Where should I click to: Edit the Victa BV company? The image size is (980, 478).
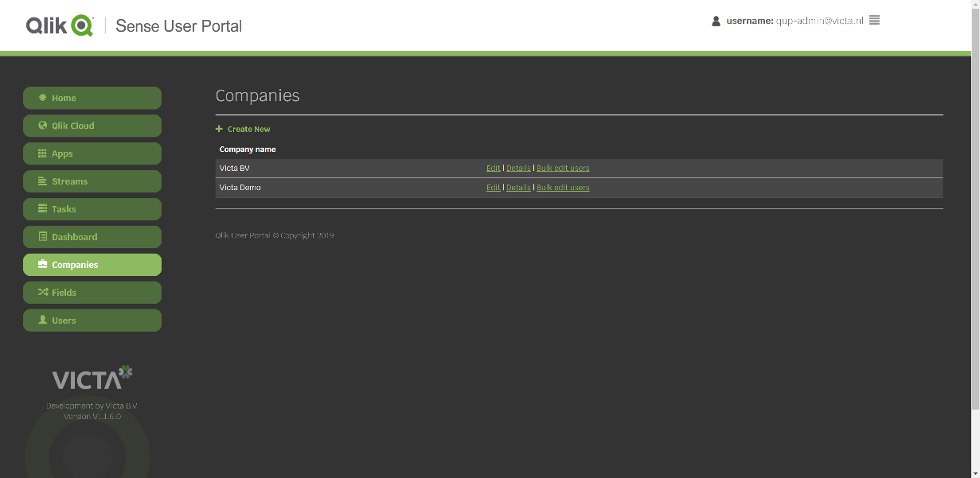click(494, 169)
